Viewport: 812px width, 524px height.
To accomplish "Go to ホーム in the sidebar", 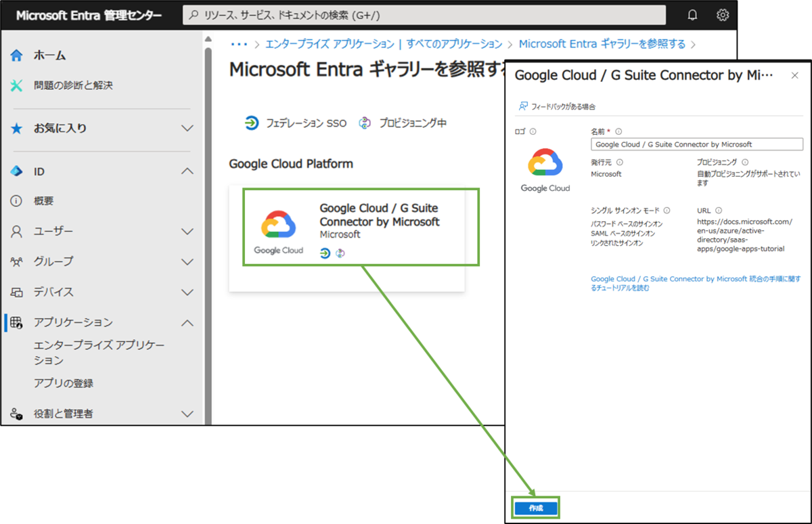I will click(50, 56).
